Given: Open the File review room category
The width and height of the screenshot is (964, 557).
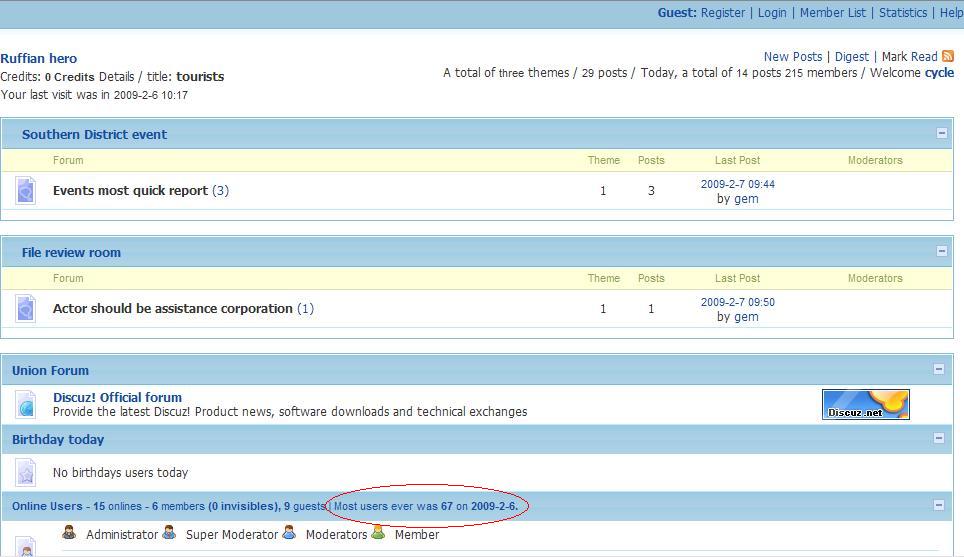Looking at the screenshot, I should [x=71, y=253].
